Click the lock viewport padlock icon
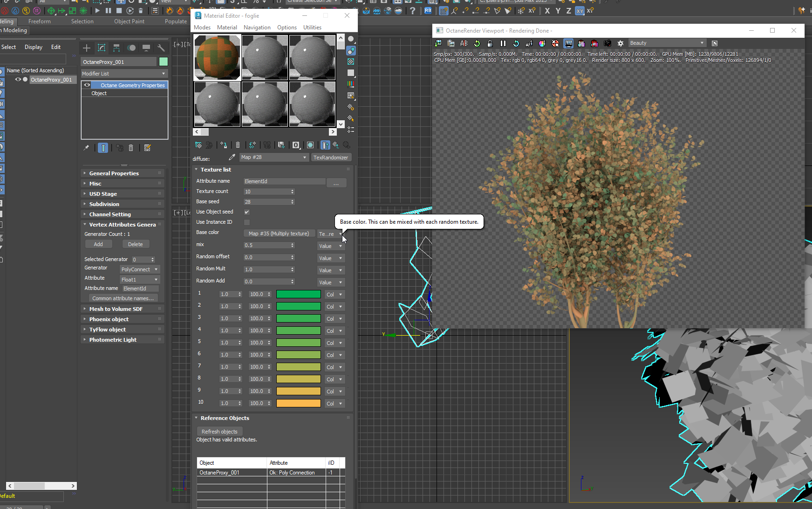The height and width of the screenshot is (509, 812). pyautogui.click(x=490, y=43)
